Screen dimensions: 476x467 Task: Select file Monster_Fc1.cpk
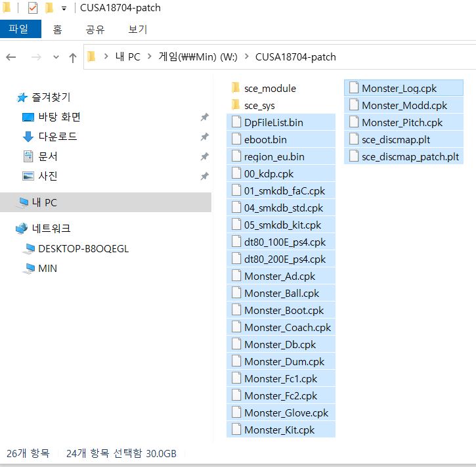pyautogui.click(x=281, y=378)
